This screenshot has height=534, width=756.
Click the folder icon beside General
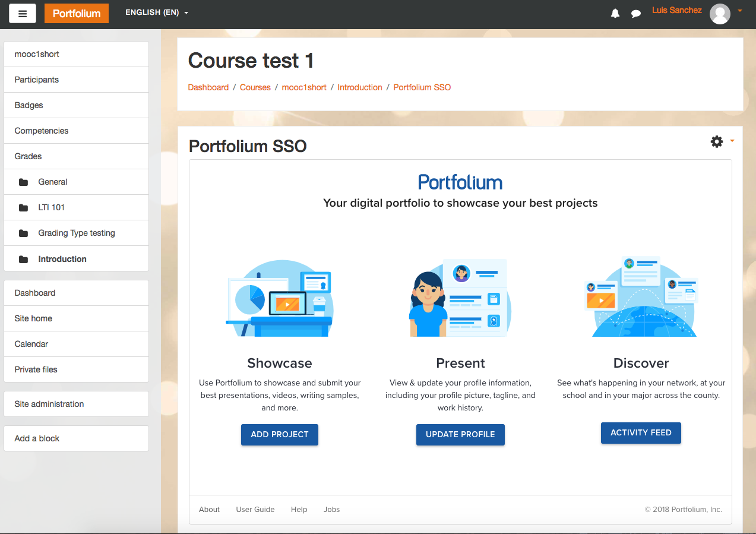coord(23,182)
